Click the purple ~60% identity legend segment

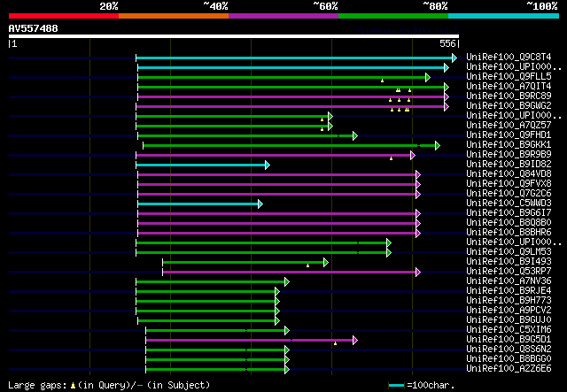[x=283, y=16]
